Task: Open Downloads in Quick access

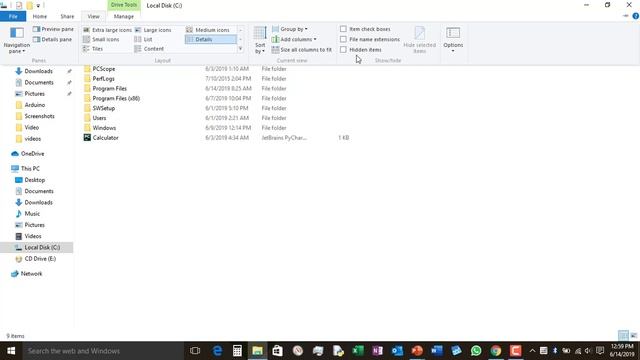Action: (38, 71)
